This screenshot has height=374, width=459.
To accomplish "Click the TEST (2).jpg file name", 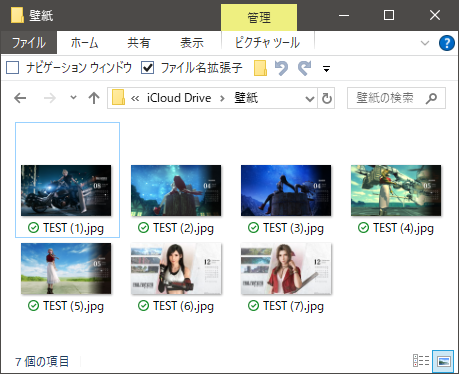I will click(183, 228).
